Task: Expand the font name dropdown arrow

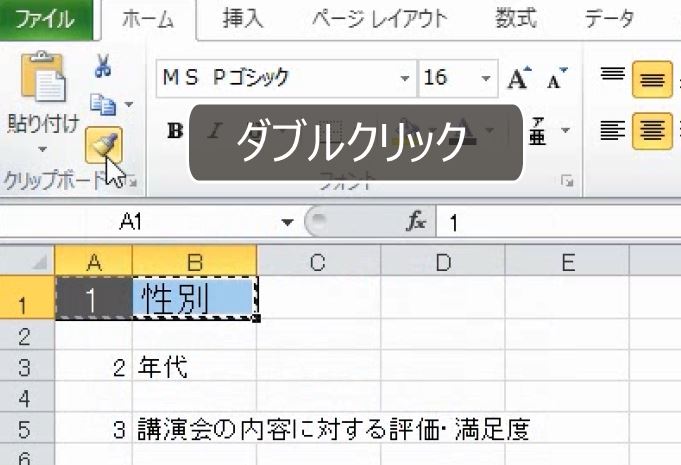Action: 405,79
